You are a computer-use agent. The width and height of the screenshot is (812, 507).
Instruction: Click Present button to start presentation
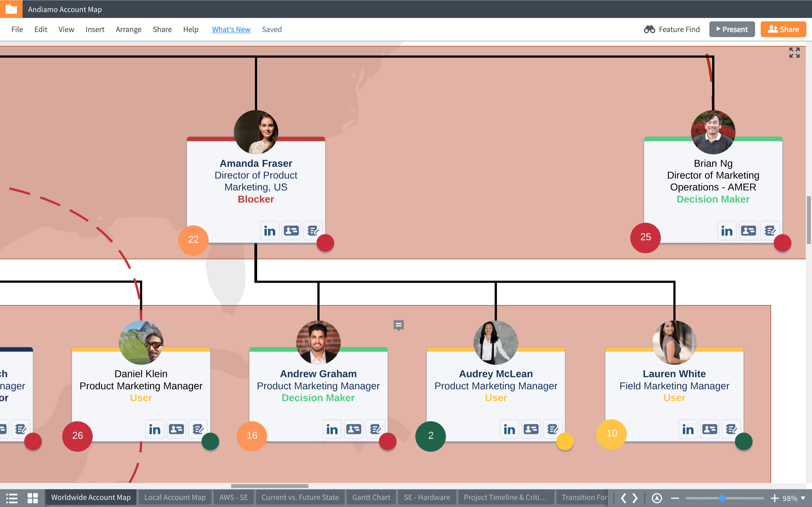(732, 29)
